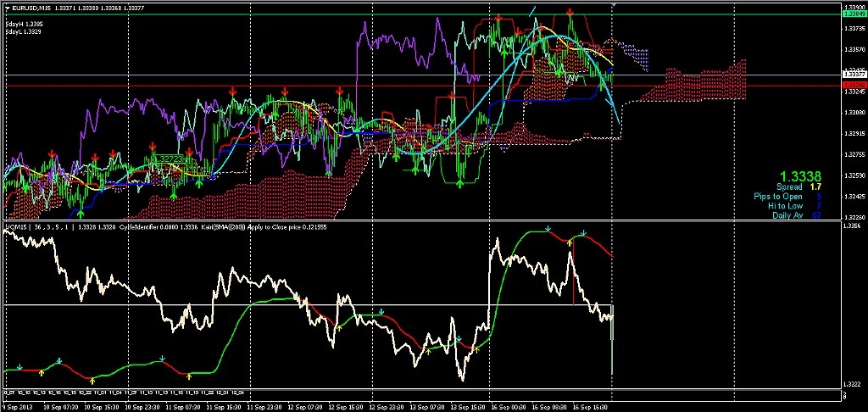Click the Spread label

click(789, 187)
